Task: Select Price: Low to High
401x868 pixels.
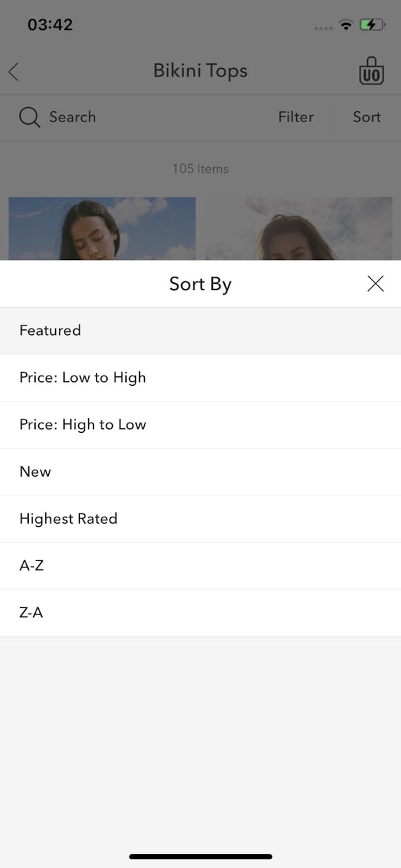Action: tap(83, 378)
